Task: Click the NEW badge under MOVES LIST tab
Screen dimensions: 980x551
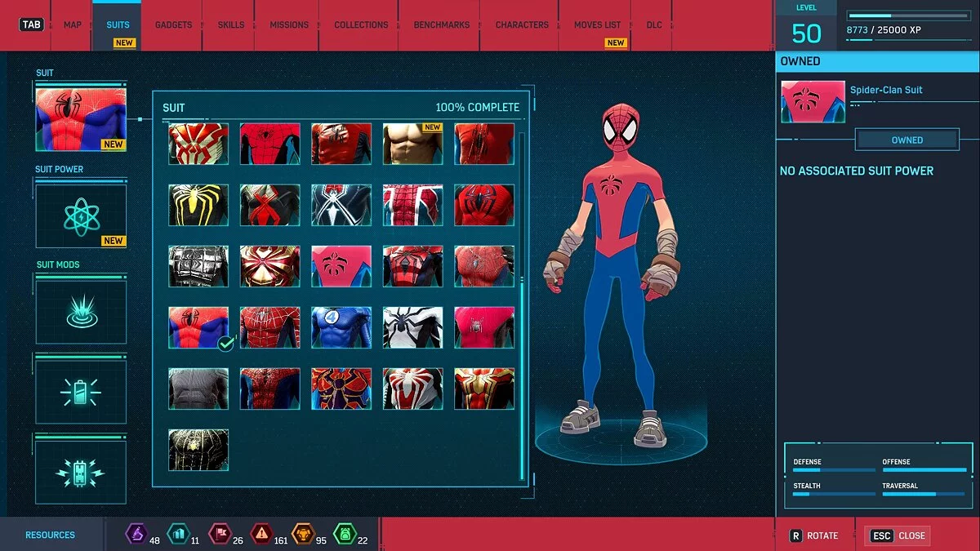Action: click(x=616, y=42)
